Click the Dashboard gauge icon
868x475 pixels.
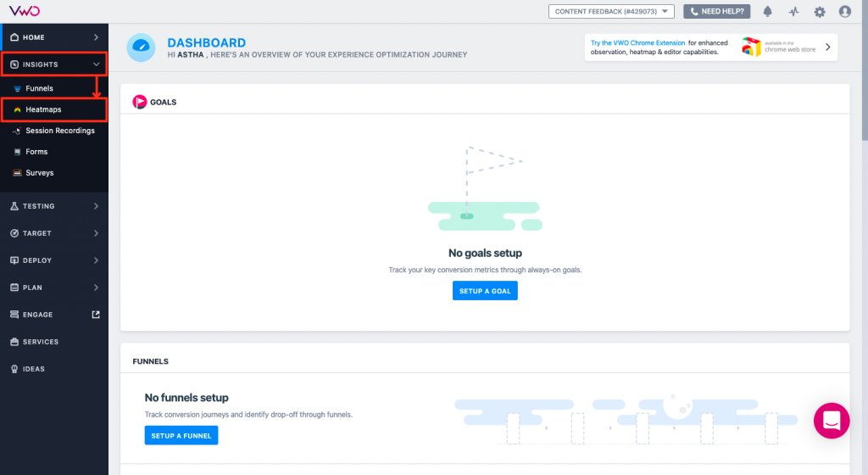coord(141,47)
